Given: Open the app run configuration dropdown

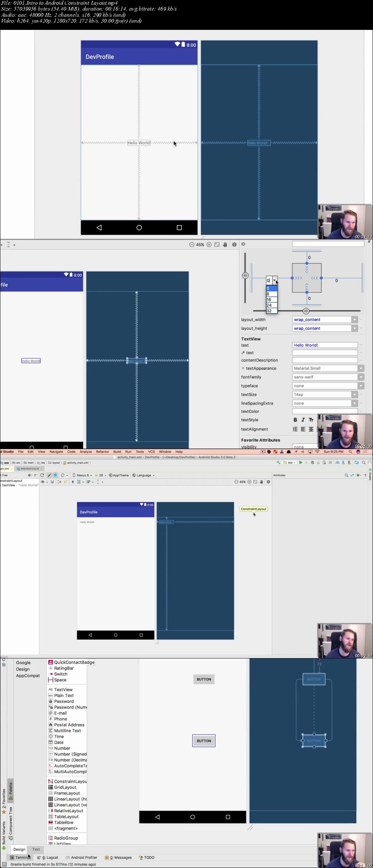Looking at the screenshot, I should coord(290,462).
